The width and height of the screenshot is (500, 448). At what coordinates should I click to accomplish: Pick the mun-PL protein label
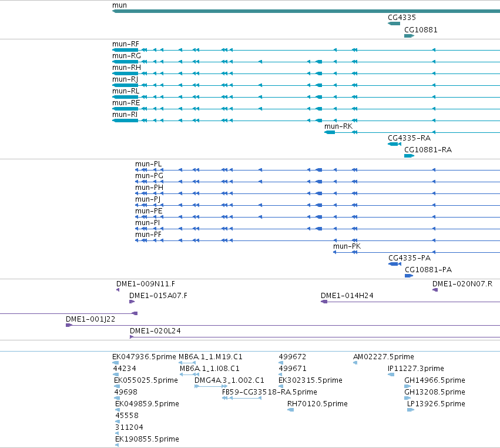[x=148, y=163]
